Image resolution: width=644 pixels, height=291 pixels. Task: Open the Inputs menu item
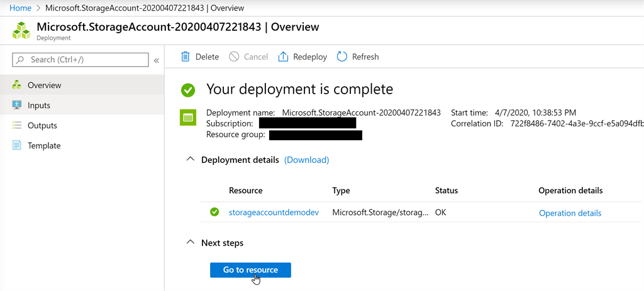[x=82, y=105]
